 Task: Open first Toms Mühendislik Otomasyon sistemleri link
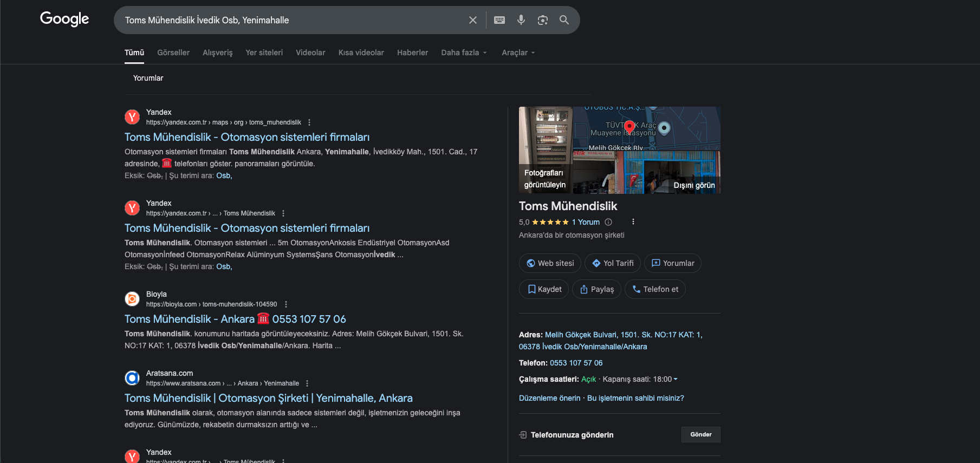pos(247,137)
